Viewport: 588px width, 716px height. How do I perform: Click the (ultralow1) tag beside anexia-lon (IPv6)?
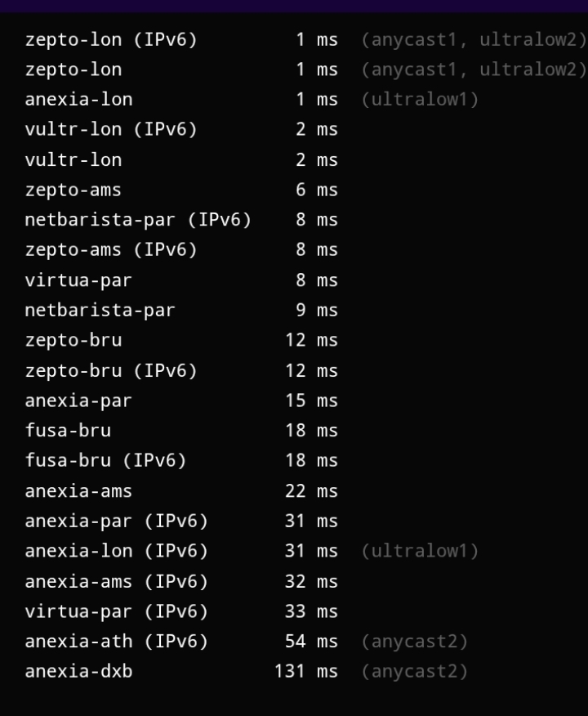tap(420, 551)
